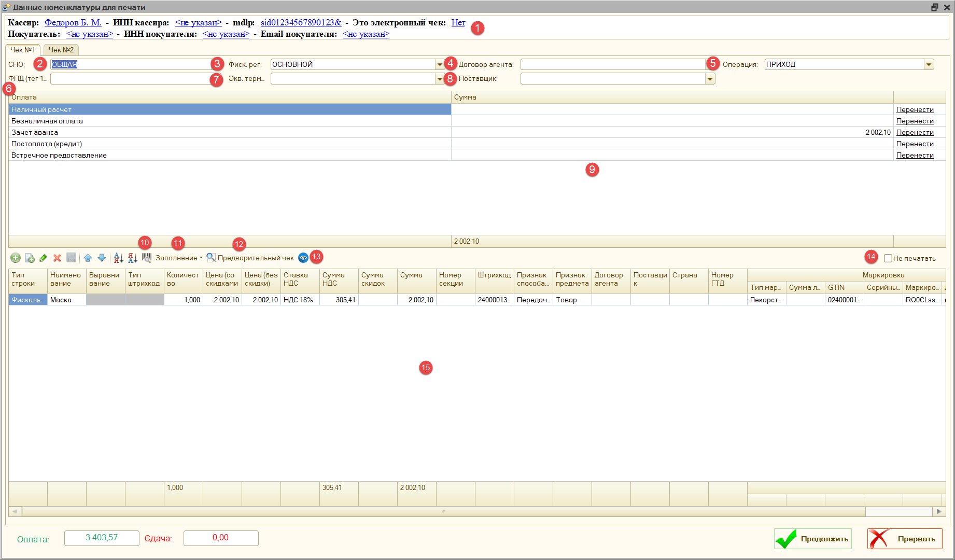This screenshot has width=955, height=560.
Task: Click Перенести in the Встречное предоставление row
Action: click(x=915, y=155)
